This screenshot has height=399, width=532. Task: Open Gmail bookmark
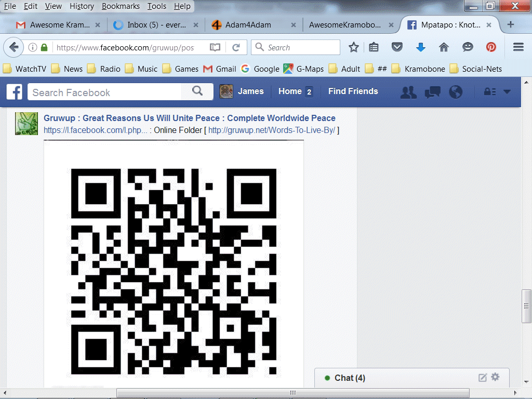[220, 69]
